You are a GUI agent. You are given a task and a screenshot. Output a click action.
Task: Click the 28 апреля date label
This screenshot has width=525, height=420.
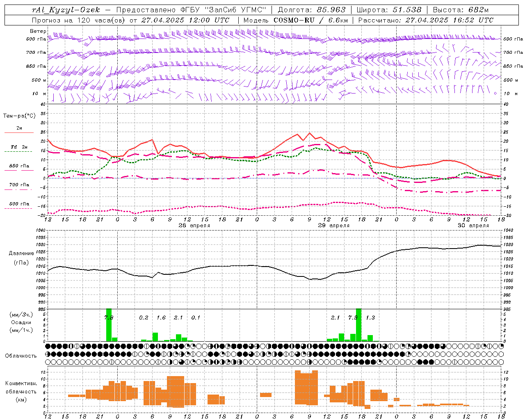tap(194, 225)
